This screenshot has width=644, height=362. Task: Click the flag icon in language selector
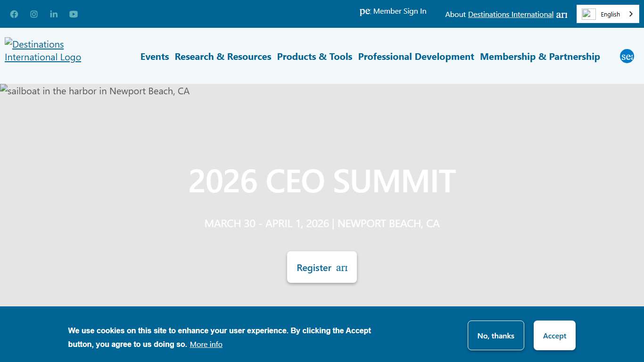[589, 14]
